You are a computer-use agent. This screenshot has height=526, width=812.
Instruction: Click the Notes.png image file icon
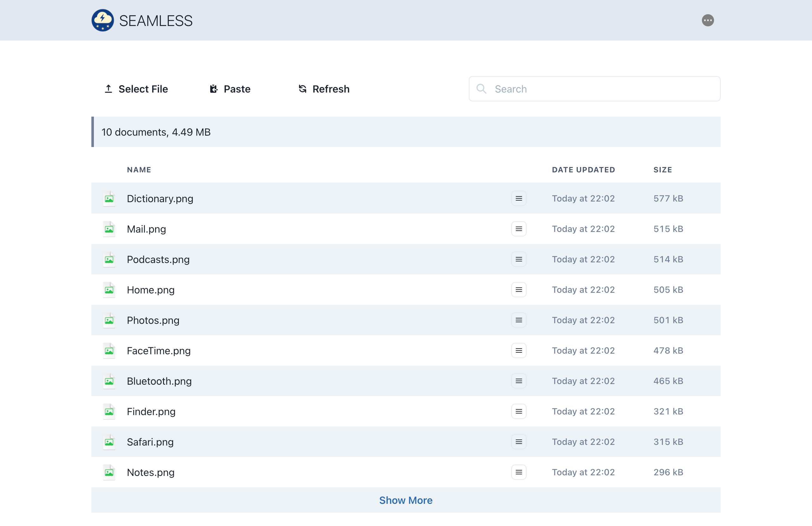[x=109, y=472]
